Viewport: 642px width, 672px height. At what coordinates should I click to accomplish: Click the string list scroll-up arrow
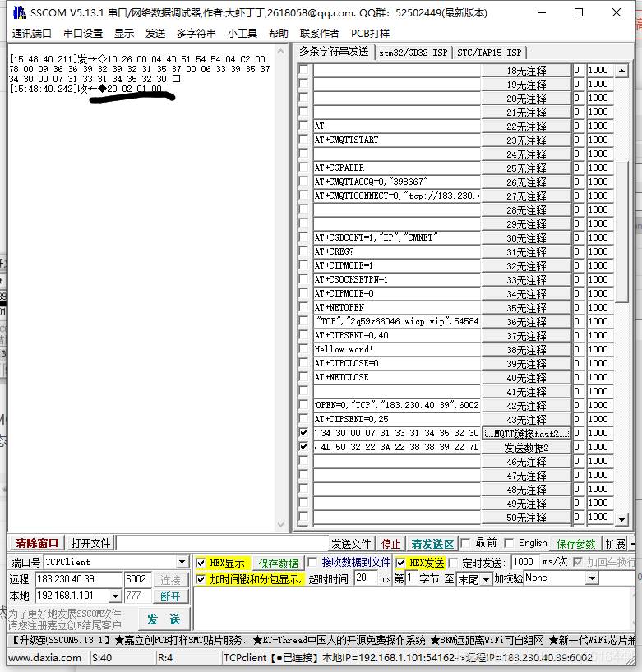621,71
